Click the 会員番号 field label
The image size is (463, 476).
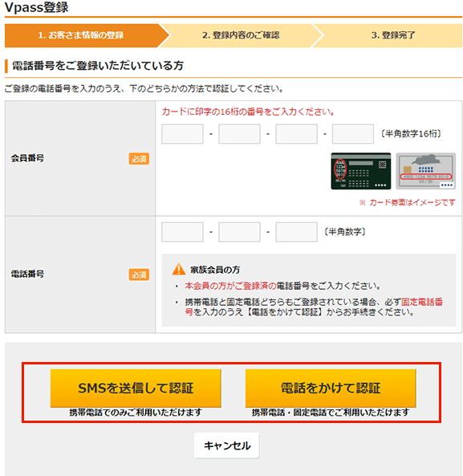tap(27, 158)
